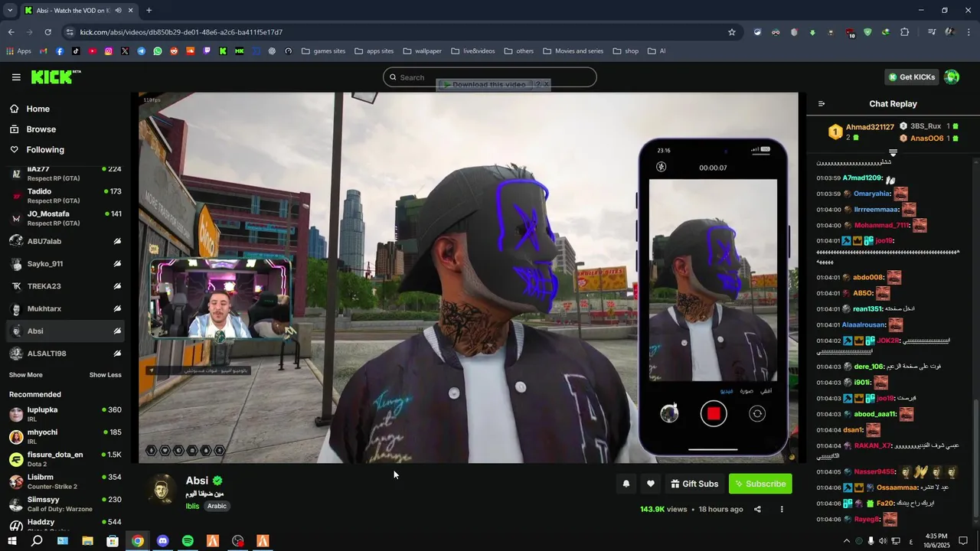Open the Movies and series bookmark folder

pos(573,51)
